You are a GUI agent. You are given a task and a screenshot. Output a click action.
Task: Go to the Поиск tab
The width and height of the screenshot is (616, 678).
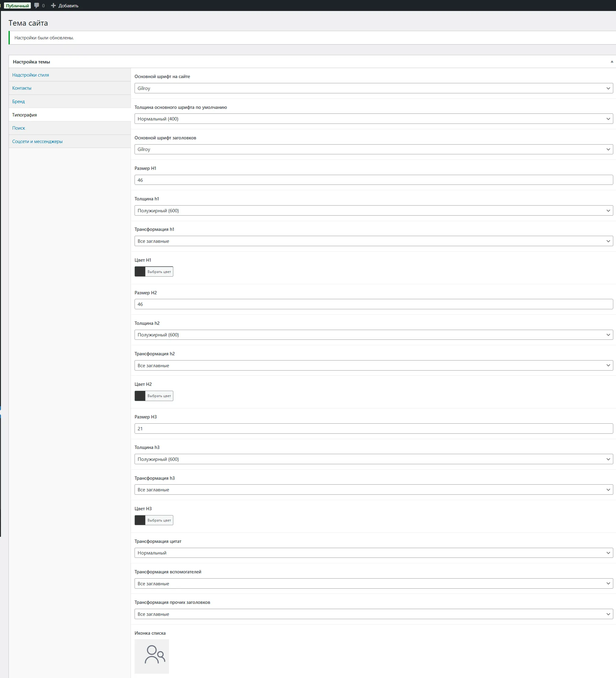point(19,128)
